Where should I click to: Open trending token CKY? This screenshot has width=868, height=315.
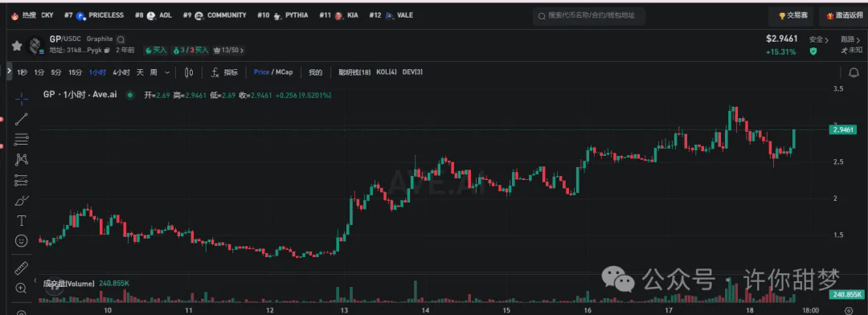(x=47, y=15)
